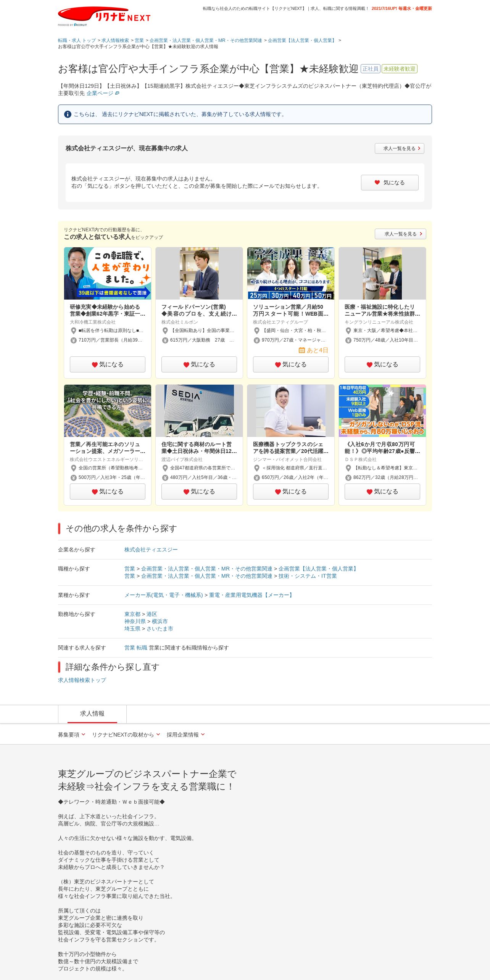Open the 技術・システム・IT営業 link
The height and width of the screenshot is (980, 490).
[308, 576]
